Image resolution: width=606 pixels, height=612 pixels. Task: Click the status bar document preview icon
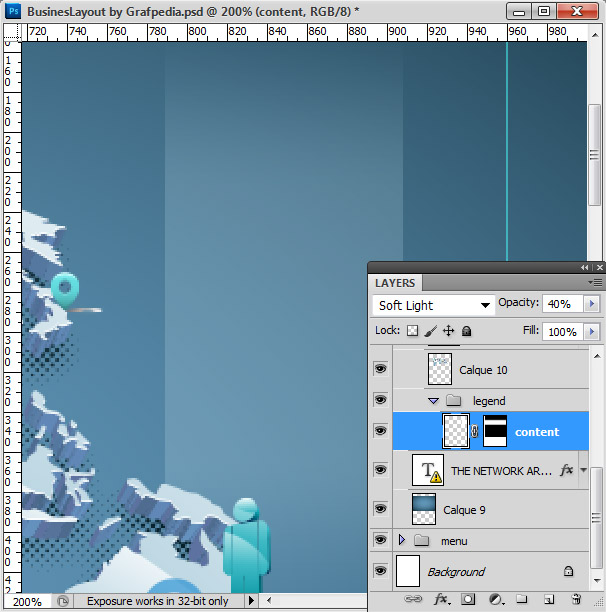pos(62,601)
